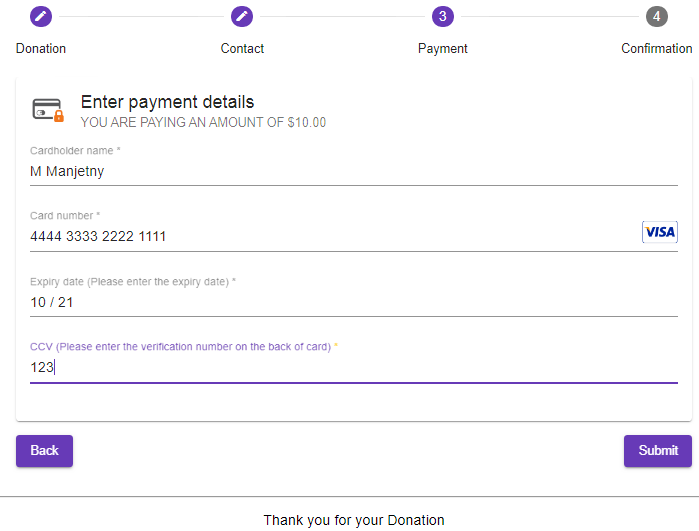The width and height of the screenshot is (699, 531).
Task: Click the secure credit card lock icon
Action: [x=48, y=110]
